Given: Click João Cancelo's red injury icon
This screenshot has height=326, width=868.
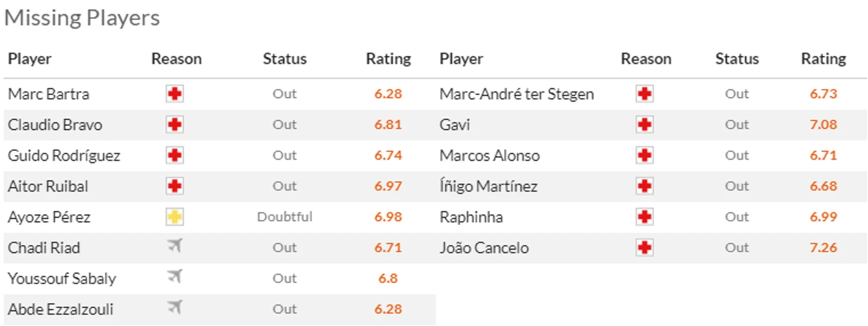Looking at the screenshot, I should click(645, 248).
